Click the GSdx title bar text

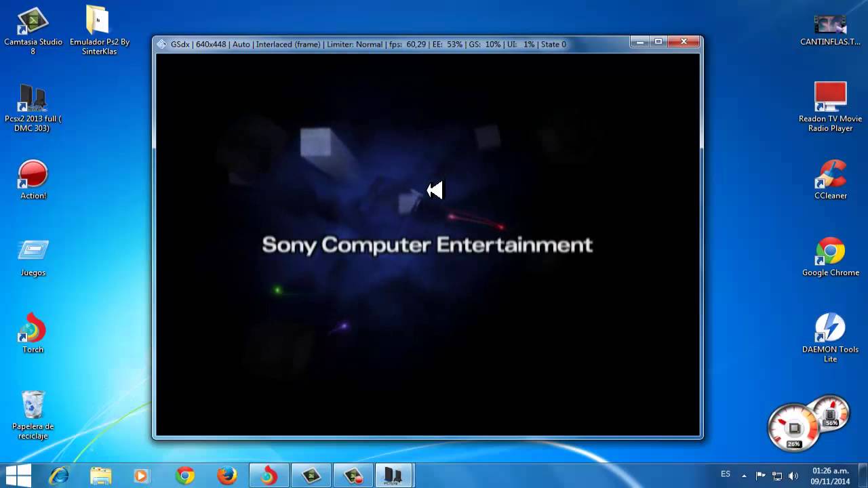[368, 44]
